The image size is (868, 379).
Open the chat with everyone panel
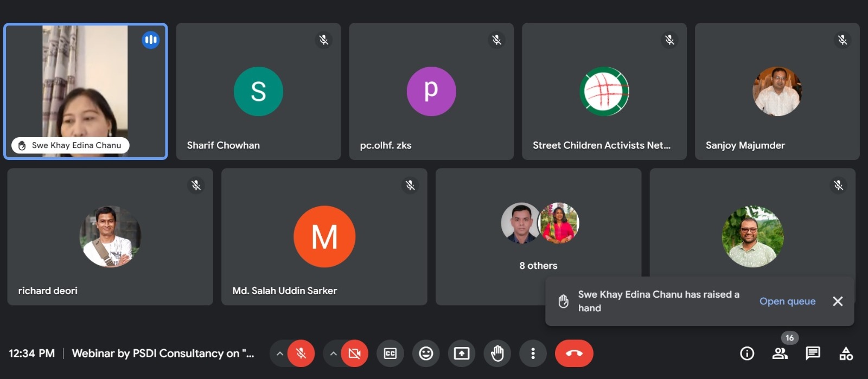(x=813, y=354)
